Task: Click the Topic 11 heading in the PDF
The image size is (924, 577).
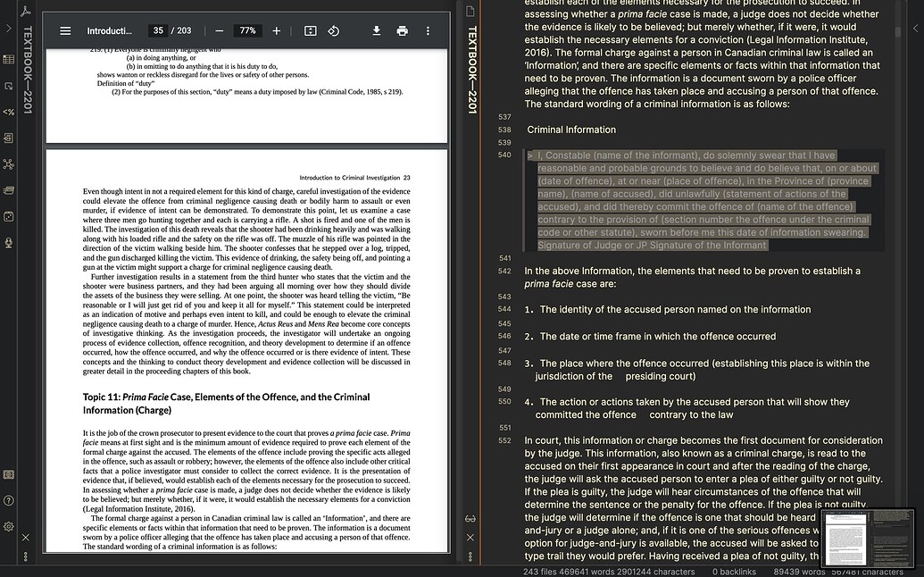Action: tap(226, 403)
